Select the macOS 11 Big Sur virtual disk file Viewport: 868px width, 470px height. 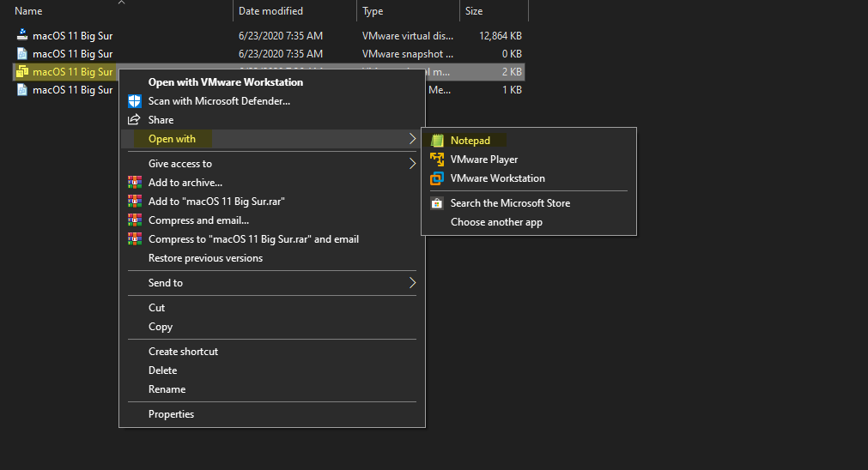tap(72, 35)
